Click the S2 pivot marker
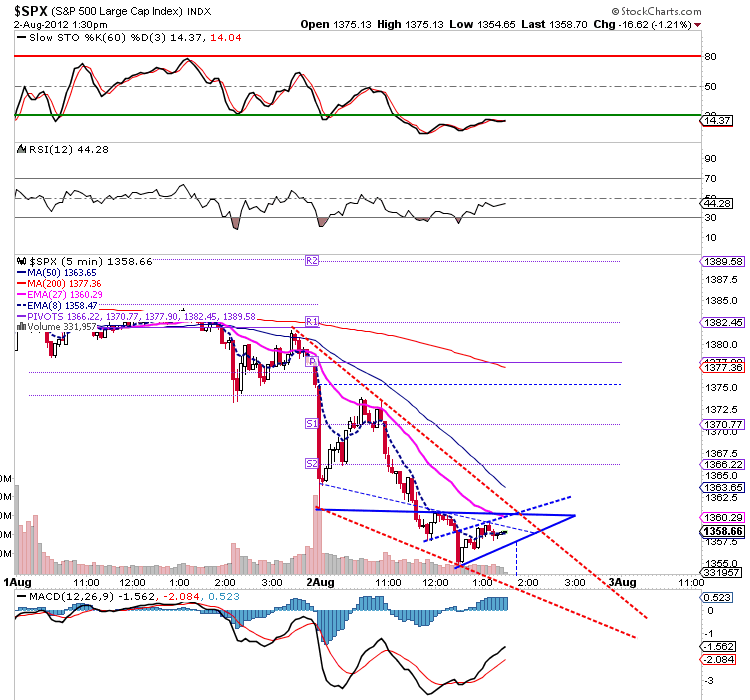This screenshot has width=750, height=700. [x=312, y=464]
